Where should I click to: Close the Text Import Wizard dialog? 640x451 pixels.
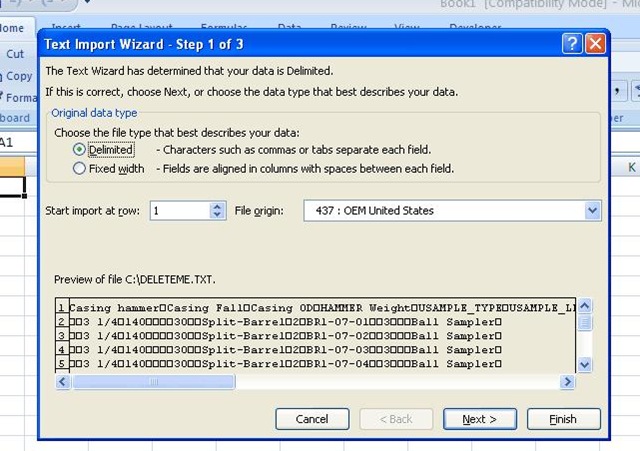pos(596,43)
